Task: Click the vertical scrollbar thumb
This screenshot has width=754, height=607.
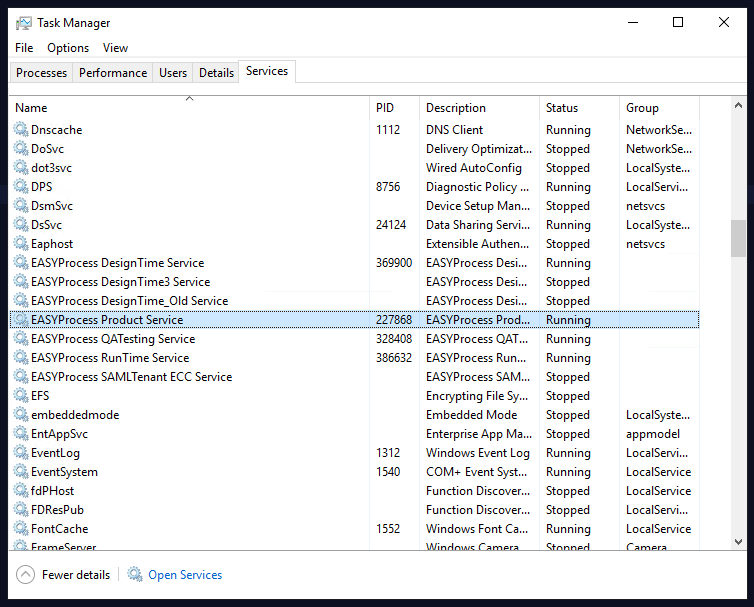Action: 738,239
